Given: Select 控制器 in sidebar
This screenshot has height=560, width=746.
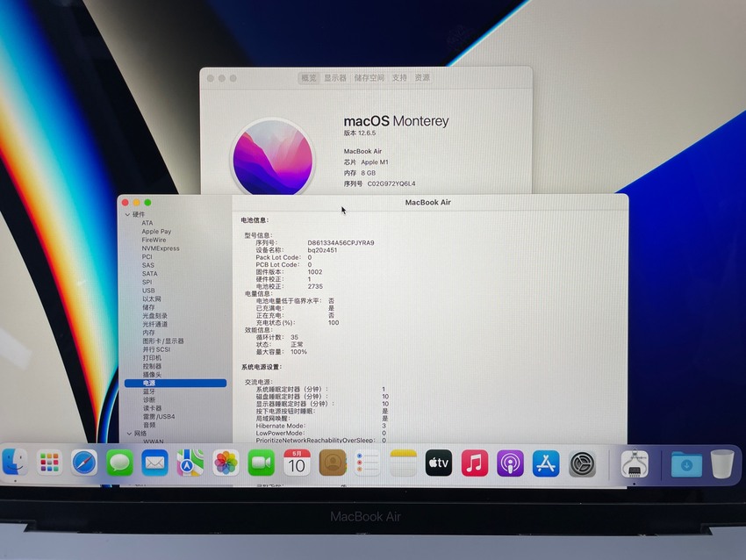Looking at the screenshot, I should (152, 366).
